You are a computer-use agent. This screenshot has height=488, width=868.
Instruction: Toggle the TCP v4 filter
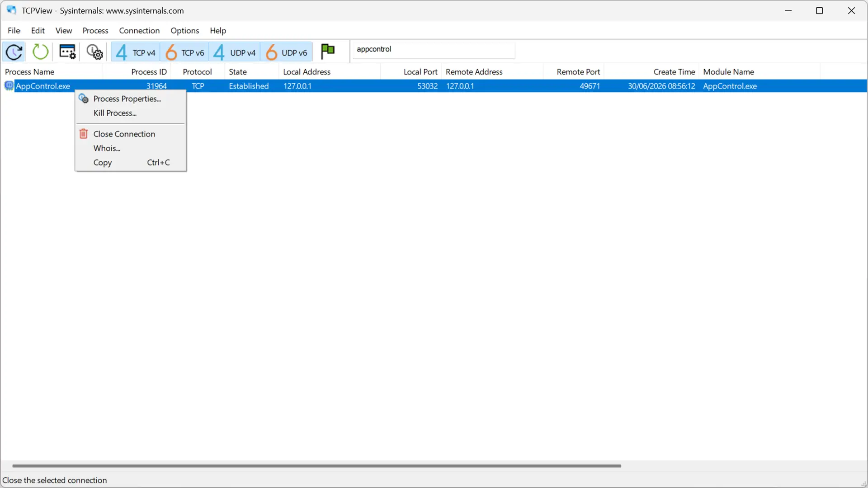135,52
